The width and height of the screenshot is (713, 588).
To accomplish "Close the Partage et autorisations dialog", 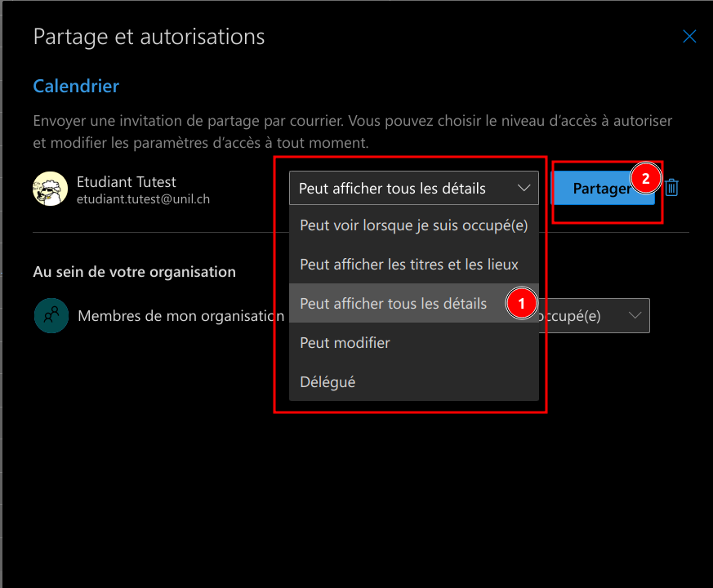I will tap(689, 37).
